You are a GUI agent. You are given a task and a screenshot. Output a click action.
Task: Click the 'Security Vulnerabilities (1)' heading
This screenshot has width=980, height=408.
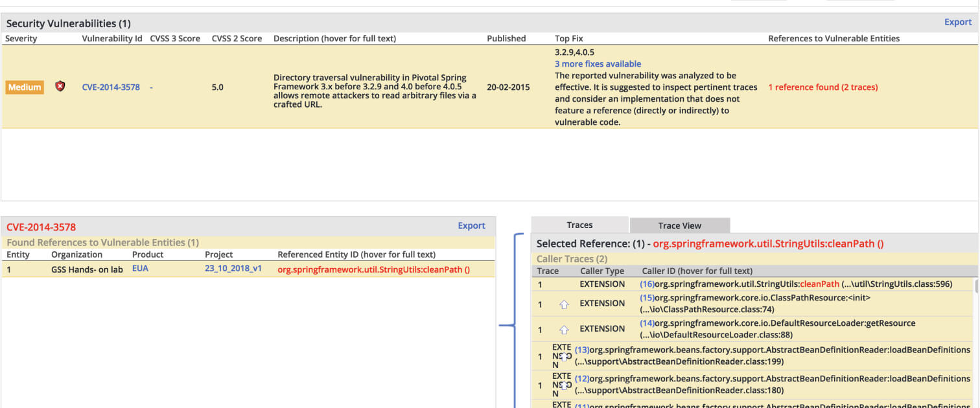[69, 23]
